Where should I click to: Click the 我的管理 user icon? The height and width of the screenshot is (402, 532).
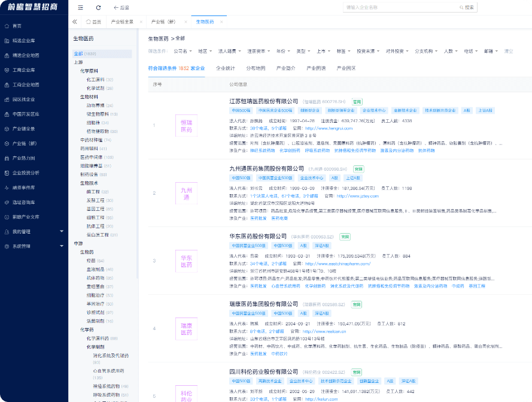7,232
